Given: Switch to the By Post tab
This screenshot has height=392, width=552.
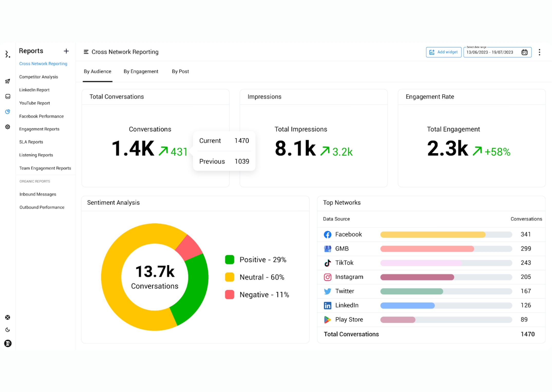Looking at the screenshot, I should (x=180, y=71).
